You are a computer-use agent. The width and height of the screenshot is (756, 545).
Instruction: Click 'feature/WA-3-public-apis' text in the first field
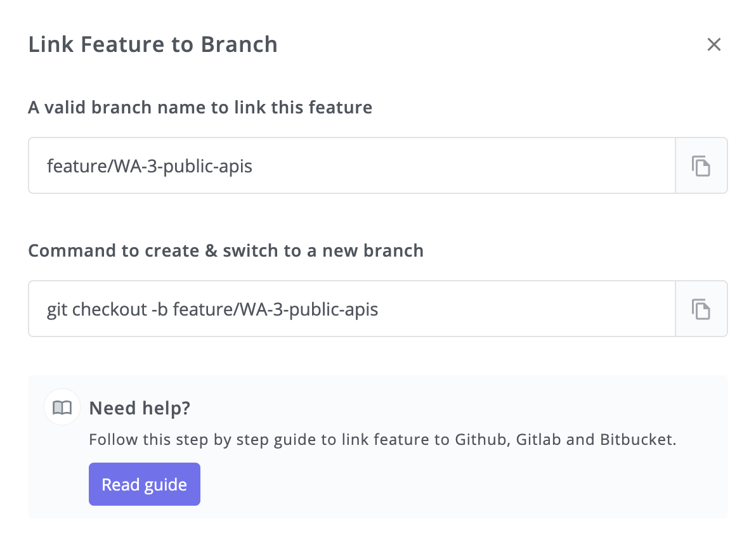[150, 166]
